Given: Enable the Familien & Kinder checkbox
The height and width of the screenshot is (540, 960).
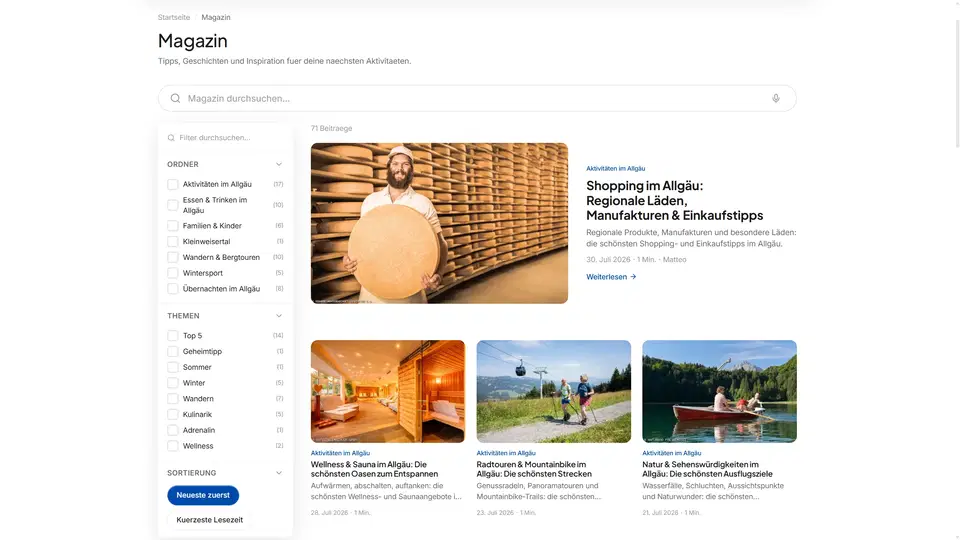Looking at the screenshot, I should [173, 226].
